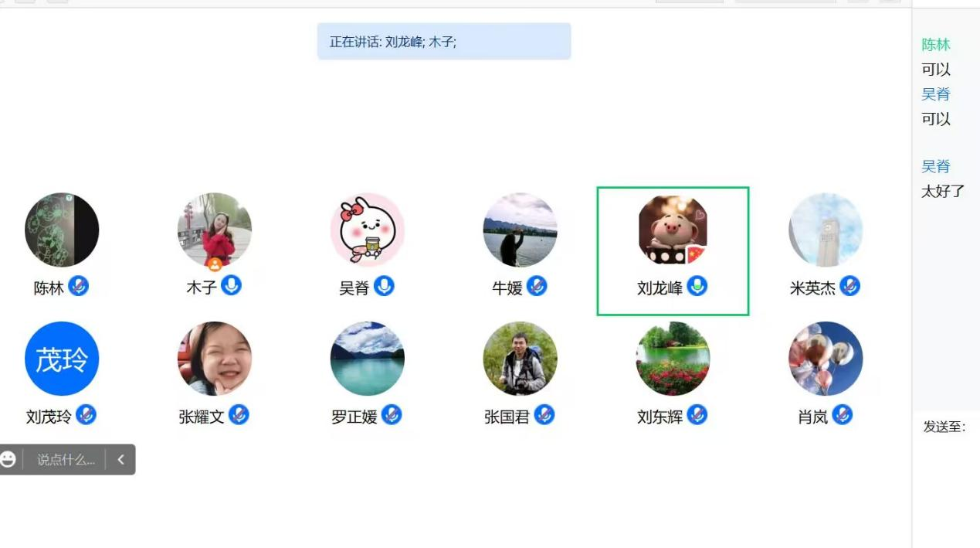Viewport: 980px width, 548px height.
Task: Open the 发送至 recipient selector
Action: pos(944,427)
